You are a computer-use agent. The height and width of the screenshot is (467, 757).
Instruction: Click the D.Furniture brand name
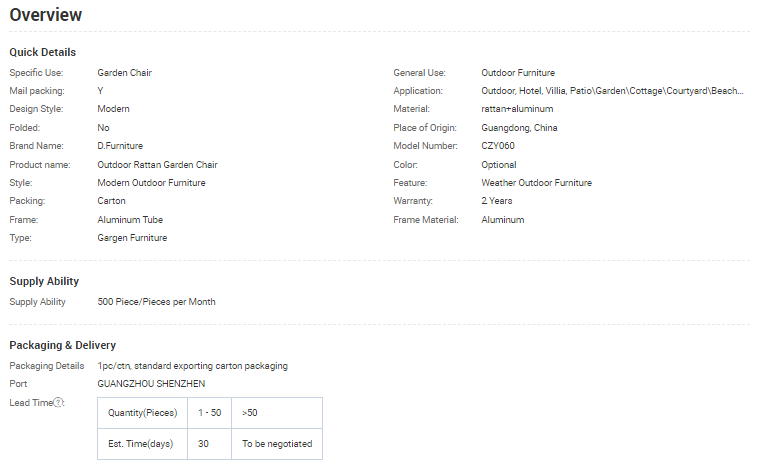[120, 146]
